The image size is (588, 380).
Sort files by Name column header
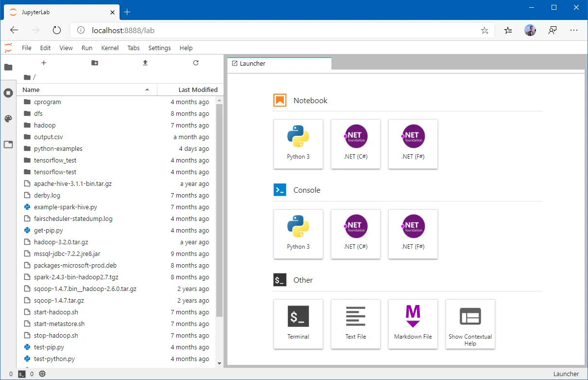(83, 90)
